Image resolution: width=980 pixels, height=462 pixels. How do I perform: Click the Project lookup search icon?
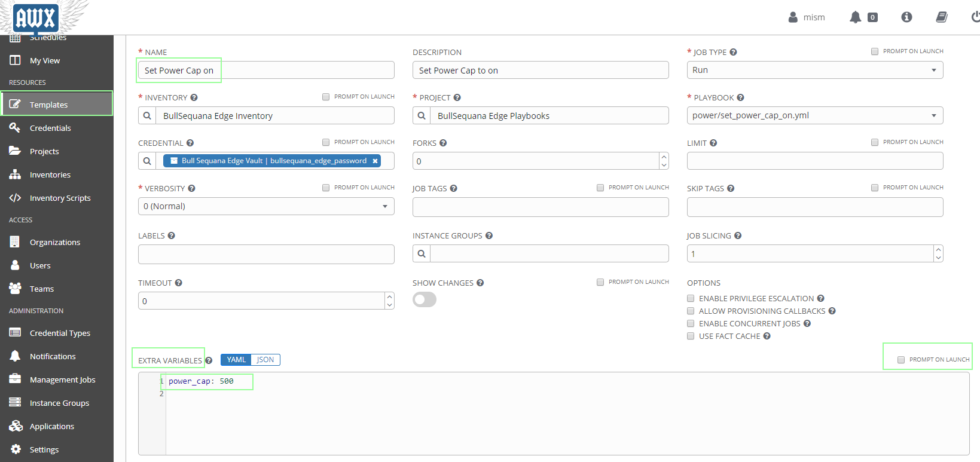point(422,115)
